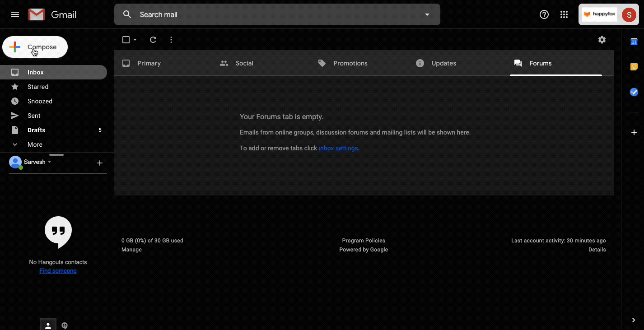The width and height of the screenshot is (644, 330).
Task: Click the Compose button
Action: [x=35, y=47]
